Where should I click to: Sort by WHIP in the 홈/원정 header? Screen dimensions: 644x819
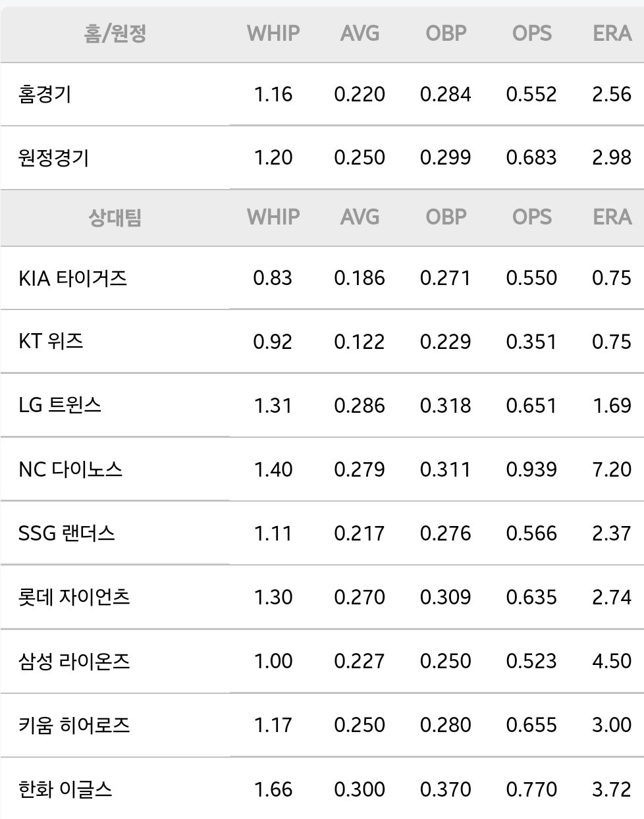[x=273, y=33]
